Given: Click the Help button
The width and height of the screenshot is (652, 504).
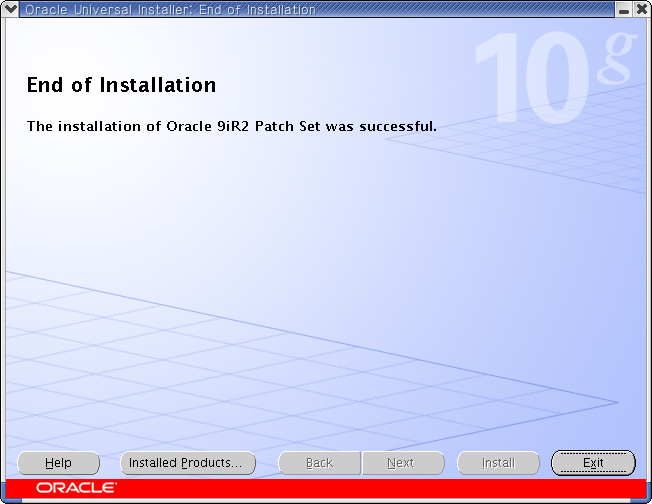Looking at the screenshot, I should (58, 463).
